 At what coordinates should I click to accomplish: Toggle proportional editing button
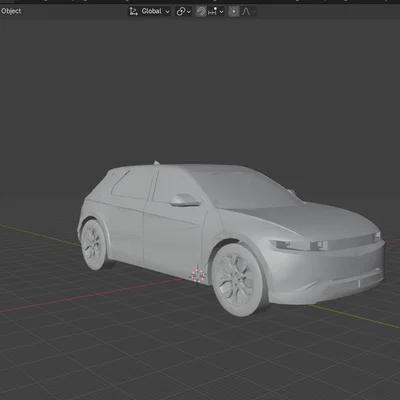(x=234, y=11)
